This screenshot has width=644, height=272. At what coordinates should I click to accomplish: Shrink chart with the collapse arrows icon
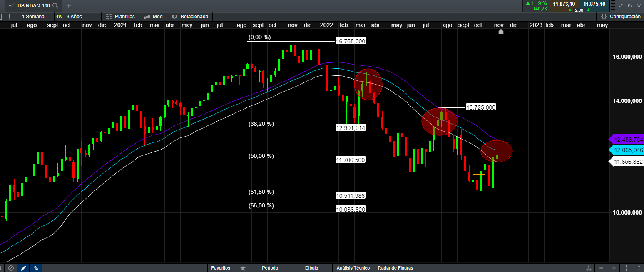[x=621, y=6]
